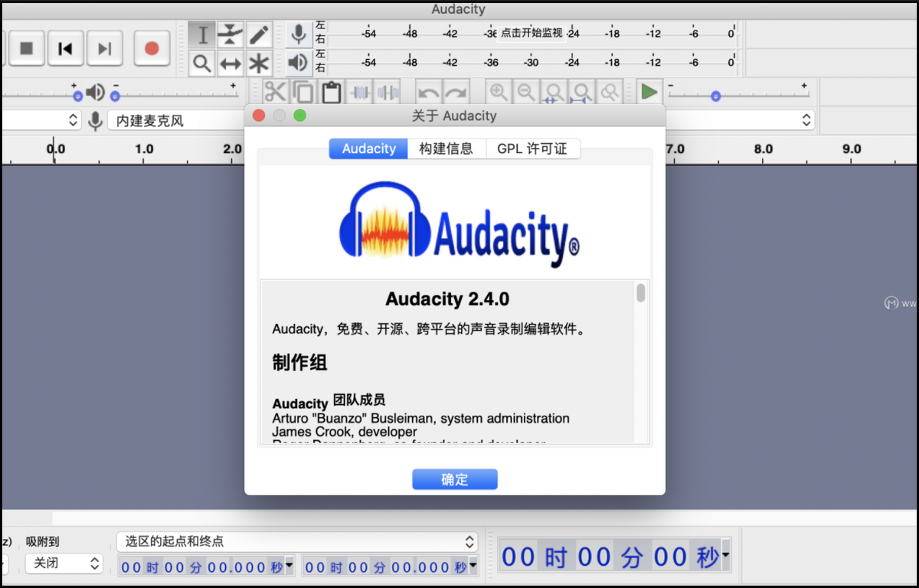Click the Zoom Toggle icon
The image size is (919, 588).
610,93
